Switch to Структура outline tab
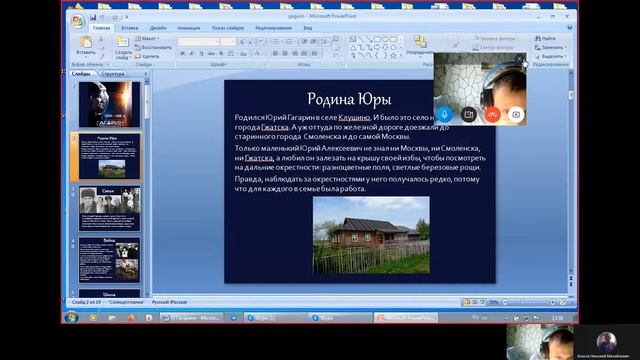 coord(113,74)
